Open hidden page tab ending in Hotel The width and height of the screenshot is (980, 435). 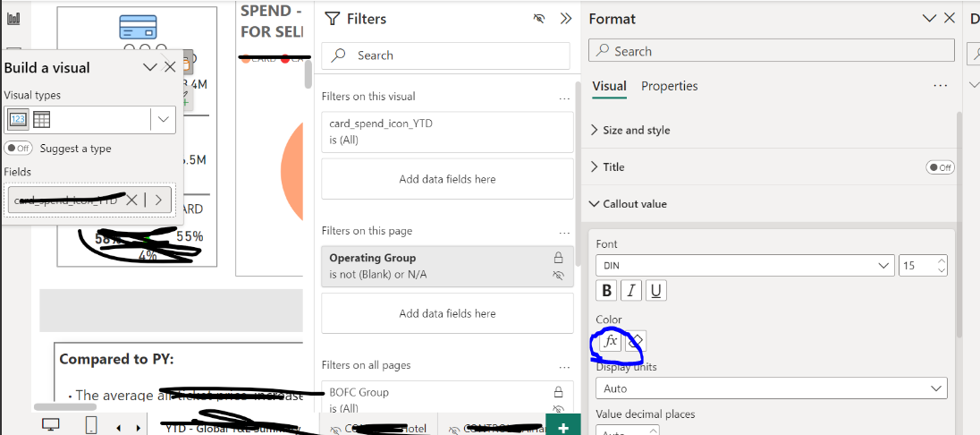pos(379,428)
